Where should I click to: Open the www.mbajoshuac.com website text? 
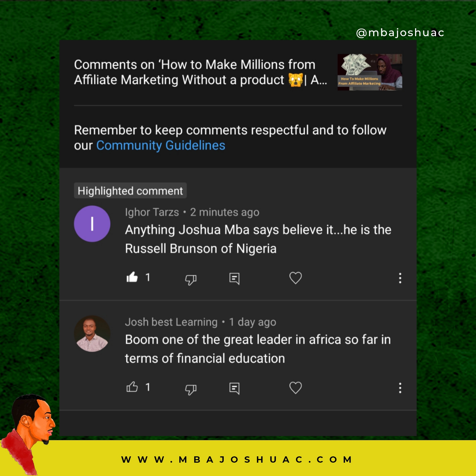[237, 459]
